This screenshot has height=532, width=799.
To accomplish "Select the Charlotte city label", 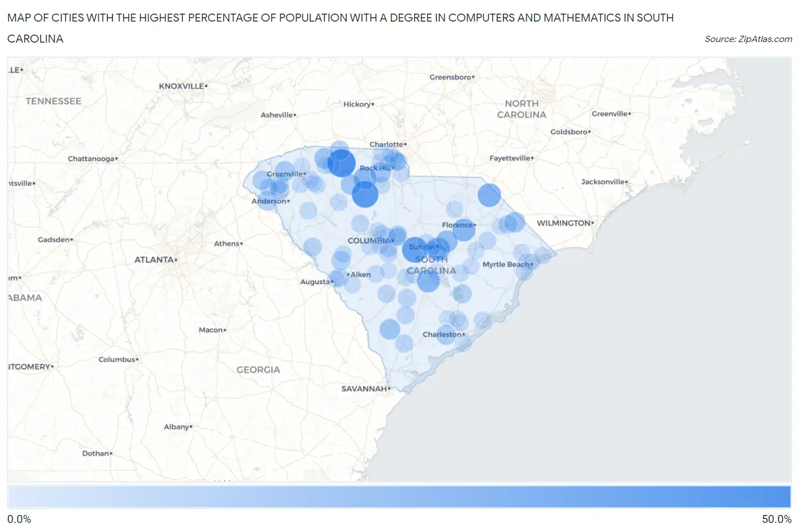I will click(x=388, y=144).
